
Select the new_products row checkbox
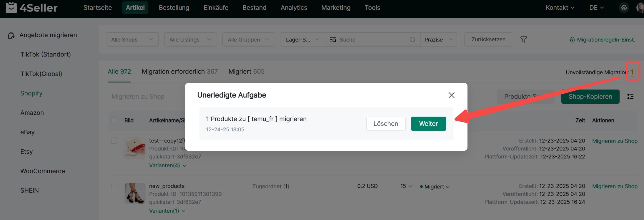[x=114, y=186]
